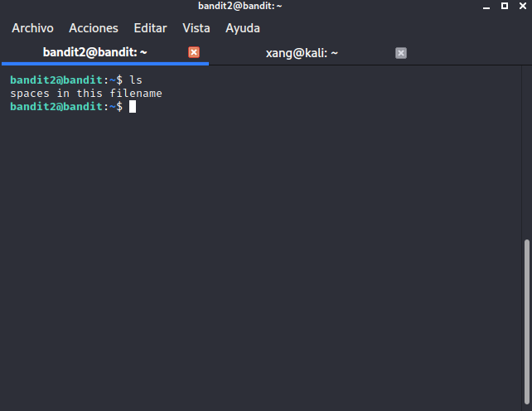The height and width of the screenshot is (411, 532).
Task: Close the bandit2@bandit tab with red X
Action: pyautogui.click(x=194, y=52)
